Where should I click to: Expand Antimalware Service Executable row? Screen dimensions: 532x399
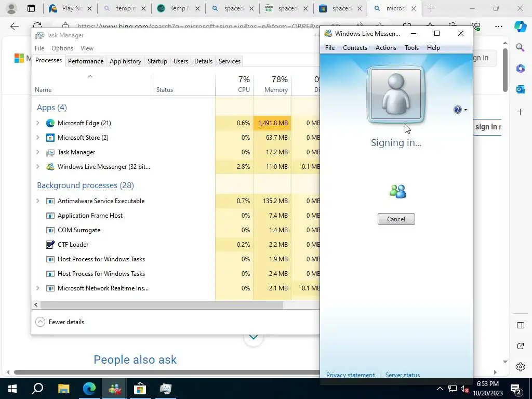(x=37, y=201)
